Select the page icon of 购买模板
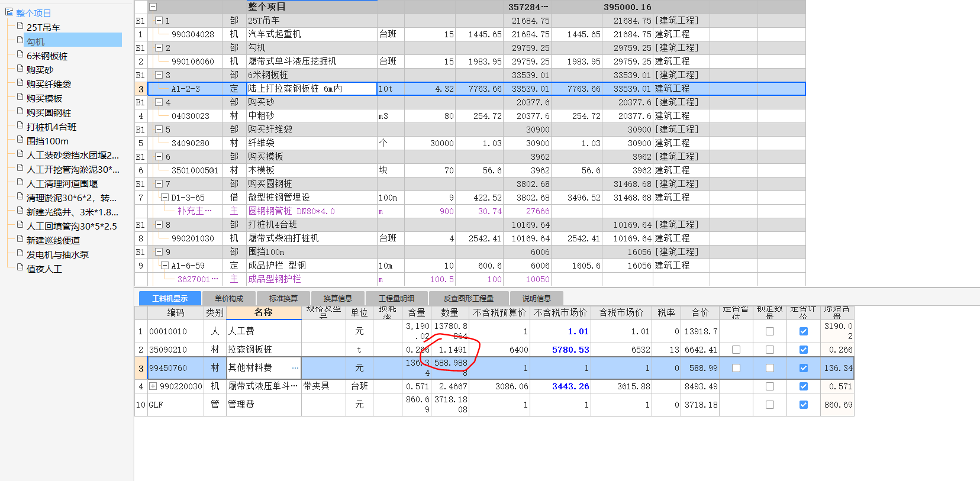Screen dimensions: 980x481 (20, 97)
